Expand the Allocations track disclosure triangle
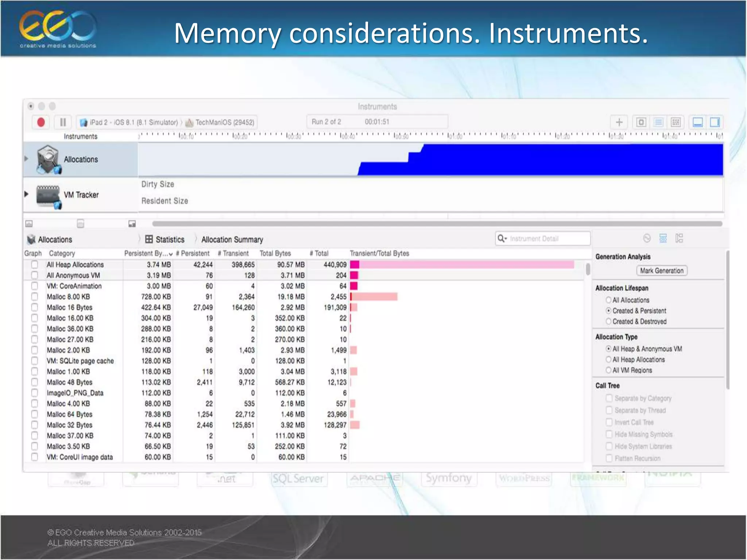The height and width of the screenshot is (560, 747). coord(26,159)
